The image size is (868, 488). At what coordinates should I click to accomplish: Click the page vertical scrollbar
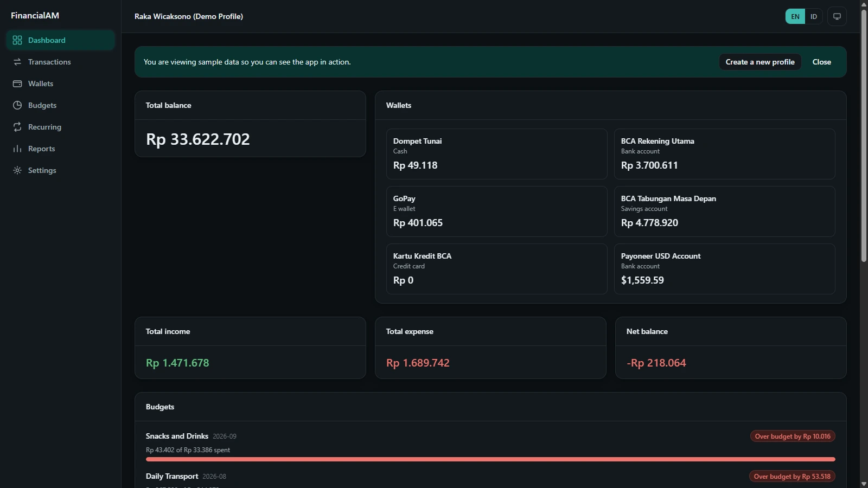click(864, 136)
